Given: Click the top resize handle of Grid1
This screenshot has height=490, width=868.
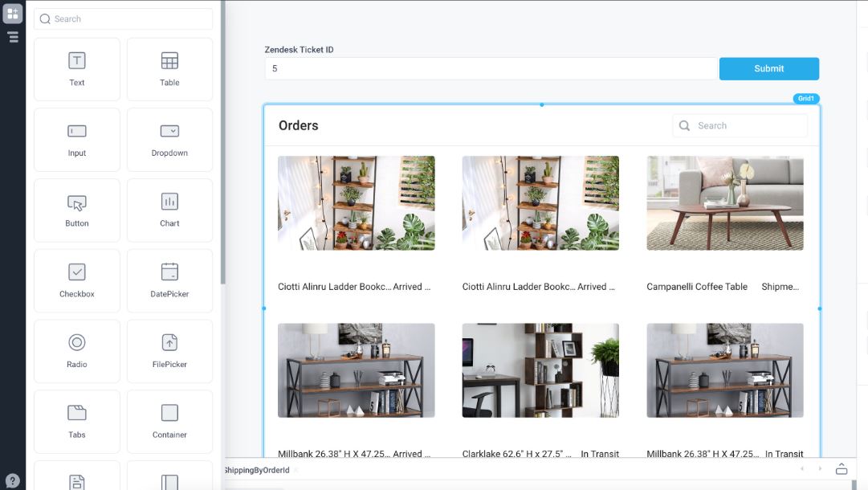Looking at the screenshot, I should pyautogui.click(x=541, y=104).
